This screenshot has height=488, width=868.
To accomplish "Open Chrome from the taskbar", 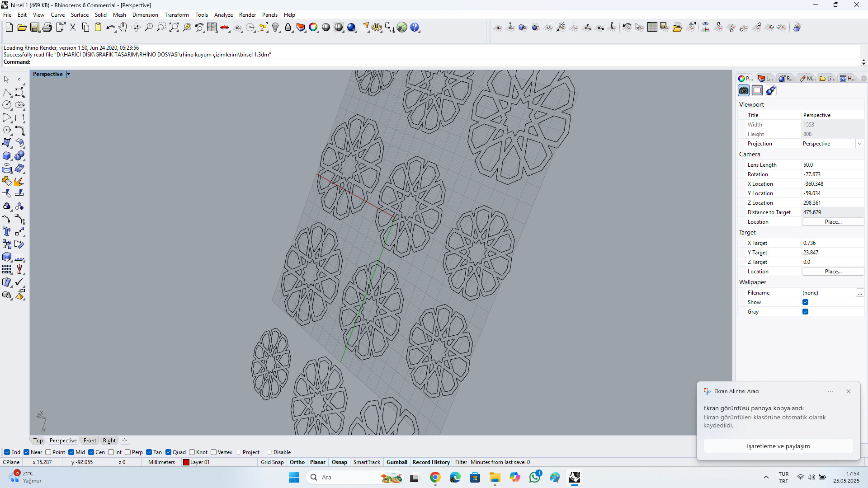I will click(435, 477).
